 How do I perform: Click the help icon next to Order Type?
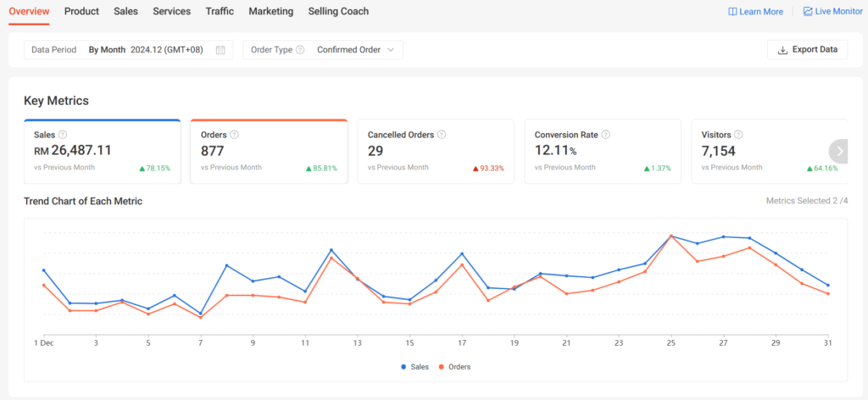coord(300,50)
